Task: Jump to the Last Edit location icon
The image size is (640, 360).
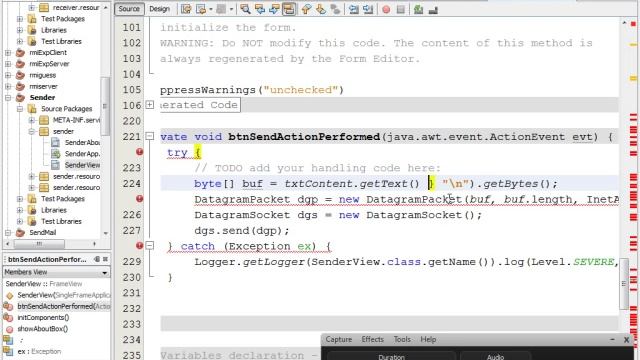Action: point(186,9)
